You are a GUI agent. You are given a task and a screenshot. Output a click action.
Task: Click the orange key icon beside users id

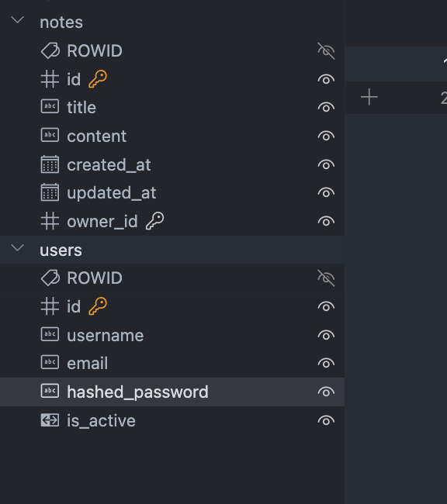click(98, 306)
